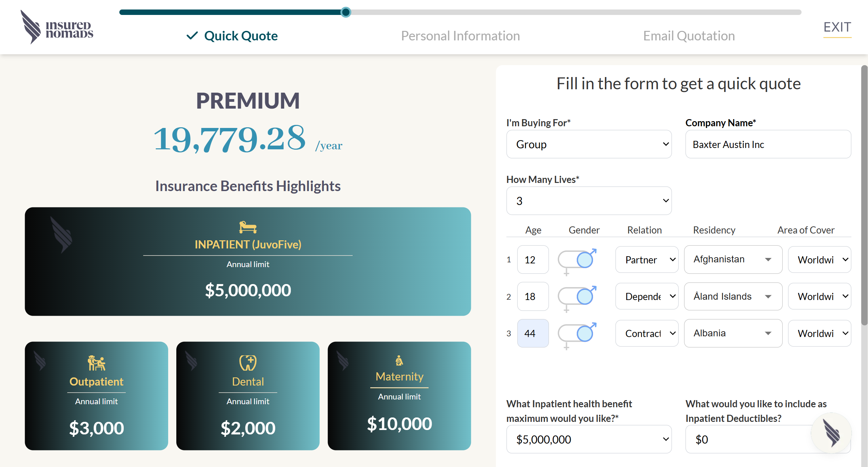
Task: Click the Dental tooth icon
Action: click(x=248, y=363)
